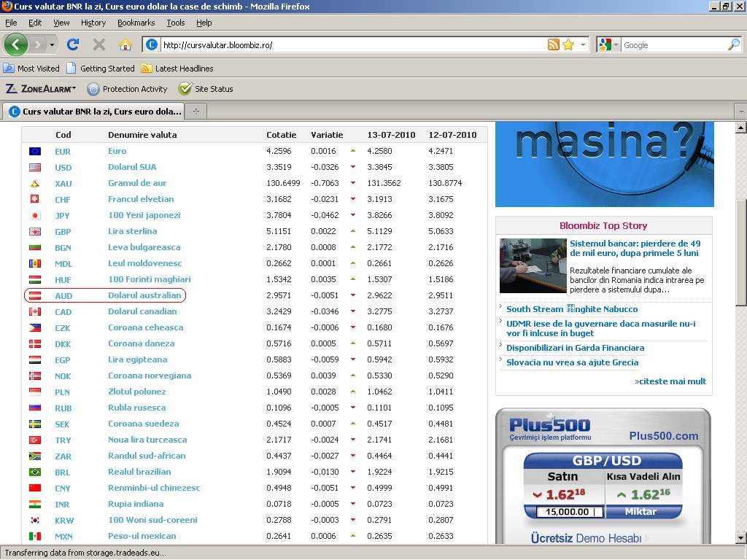The image size is (747, 560).
Task: Go to the browser home page icon
Action: [125, 44]
